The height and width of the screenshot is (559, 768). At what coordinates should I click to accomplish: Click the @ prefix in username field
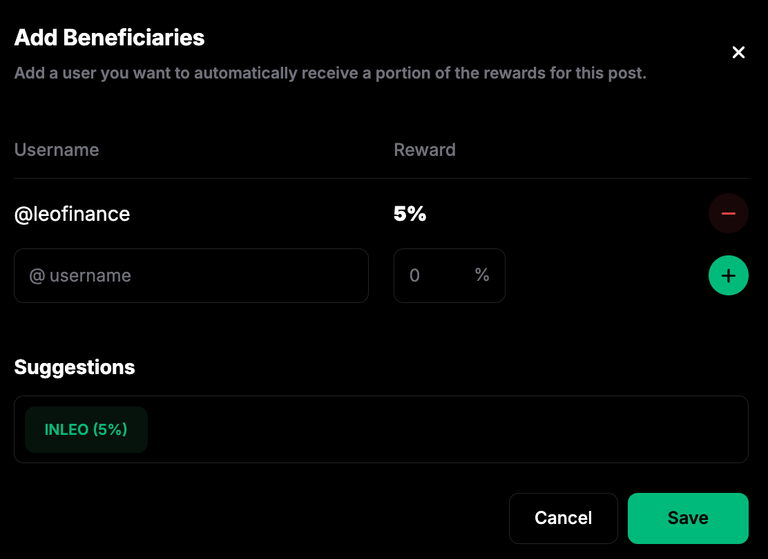click(x=37, y=276)
